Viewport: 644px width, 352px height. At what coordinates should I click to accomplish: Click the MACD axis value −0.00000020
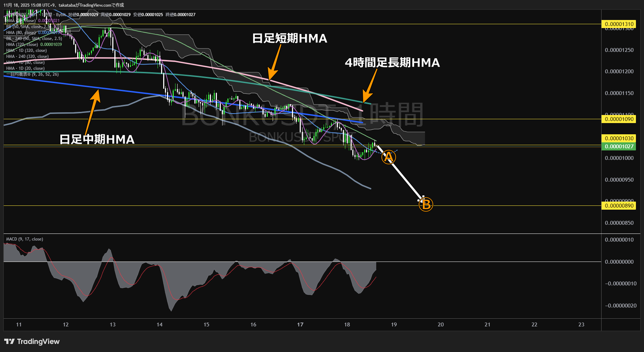click(x=620, y=306)
